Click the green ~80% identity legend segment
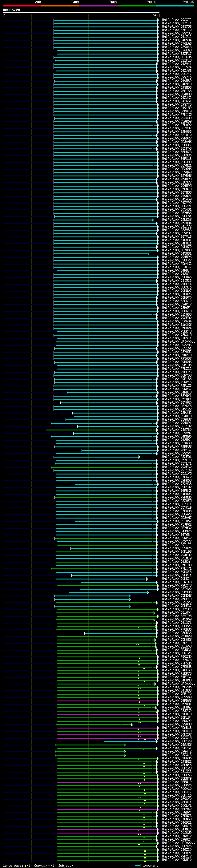 point(137,6)
